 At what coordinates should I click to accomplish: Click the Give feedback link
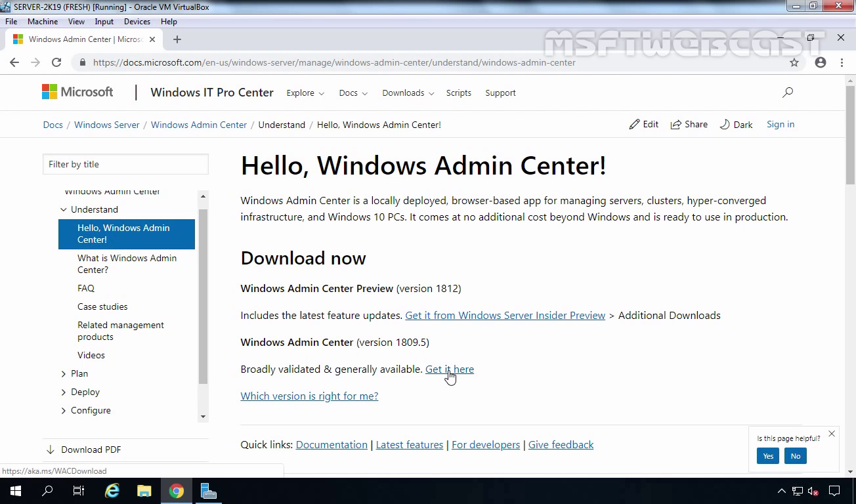point(561,445)
